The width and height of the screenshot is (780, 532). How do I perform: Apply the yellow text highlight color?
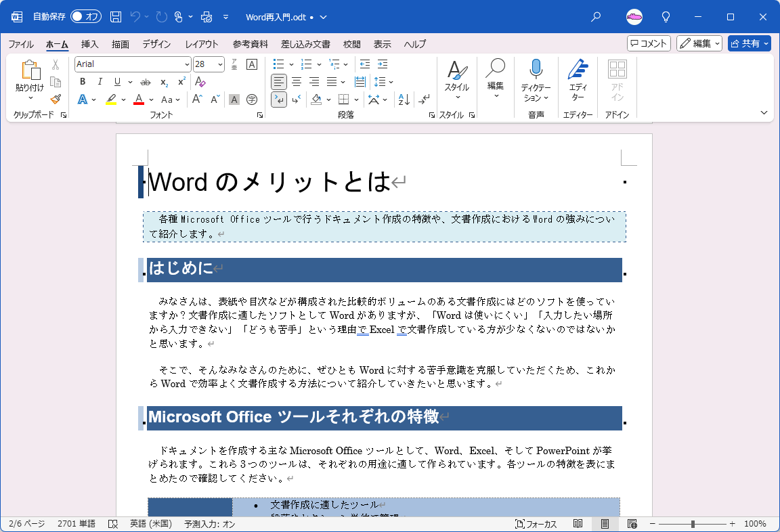[111, 99]
